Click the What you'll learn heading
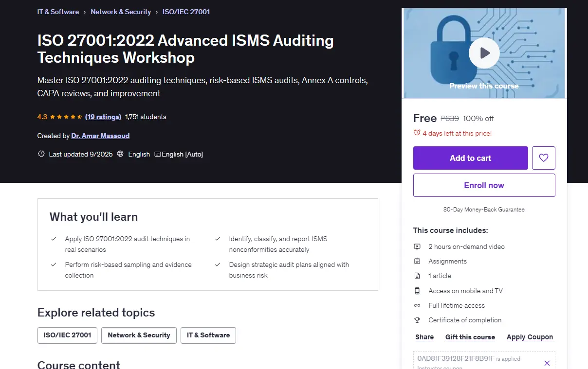Image resolution: width=588 pixels, height=369 pixels. [93, 217]
